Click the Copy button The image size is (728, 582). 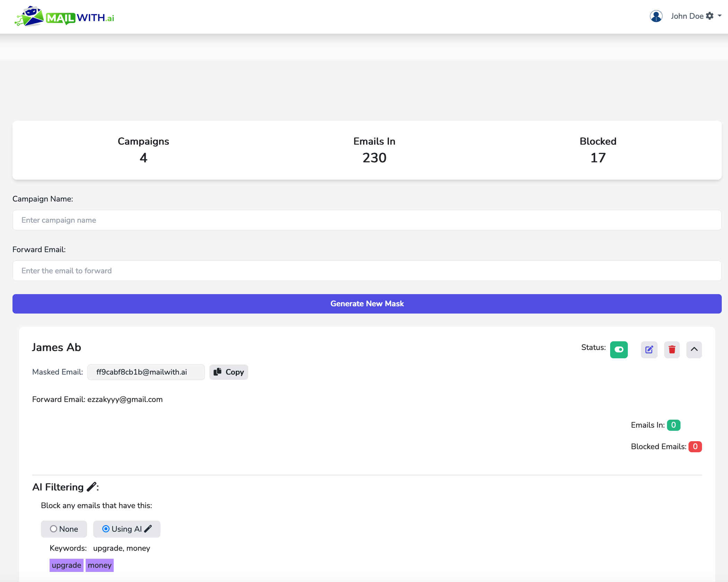[229, 372]
